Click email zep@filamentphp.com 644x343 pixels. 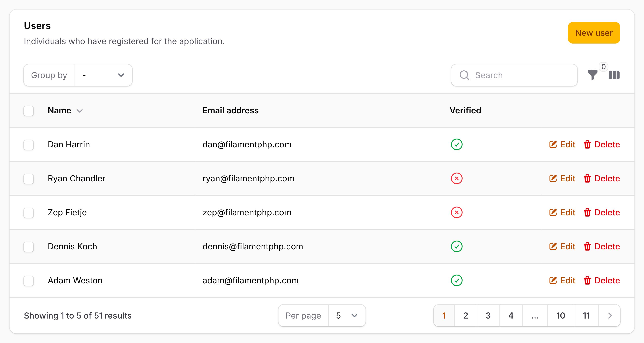247,212
